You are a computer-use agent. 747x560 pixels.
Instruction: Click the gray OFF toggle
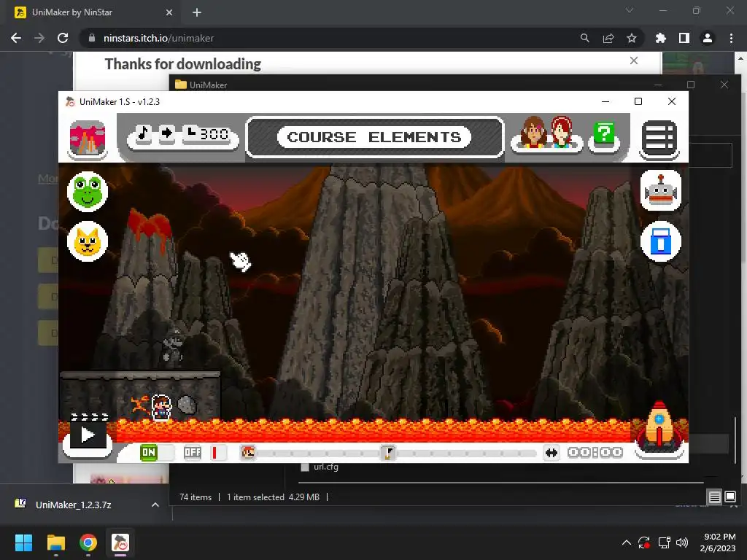click(193, 452)
